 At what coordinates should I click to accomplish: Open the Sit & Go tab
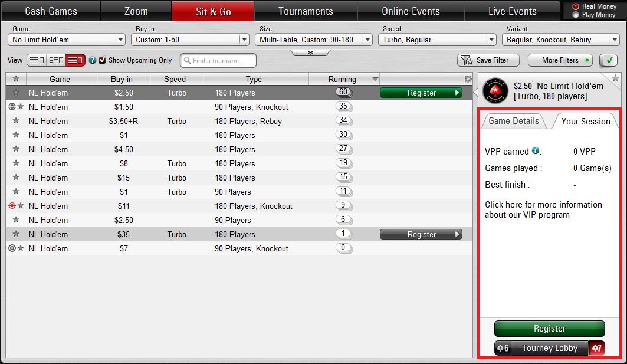point(213,11)
